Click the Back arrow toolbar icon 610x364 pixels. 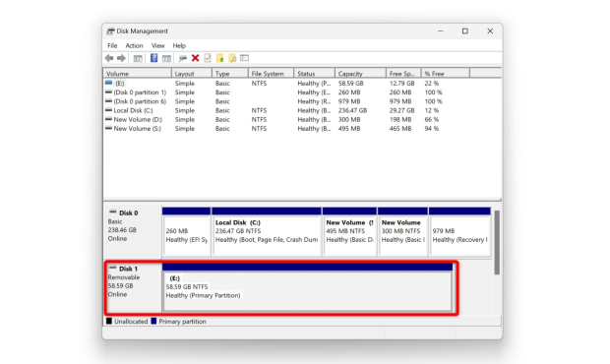[109, 58]
